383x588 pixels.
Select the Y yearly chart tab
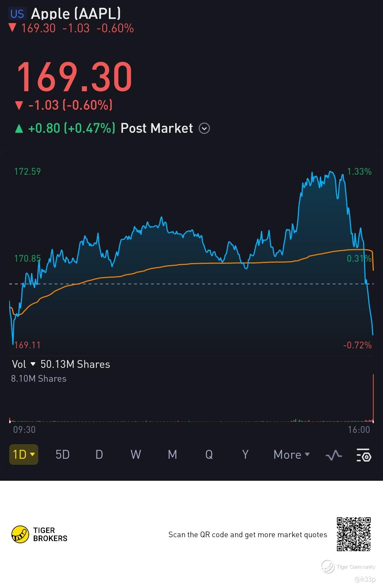[x=245, y=455]
